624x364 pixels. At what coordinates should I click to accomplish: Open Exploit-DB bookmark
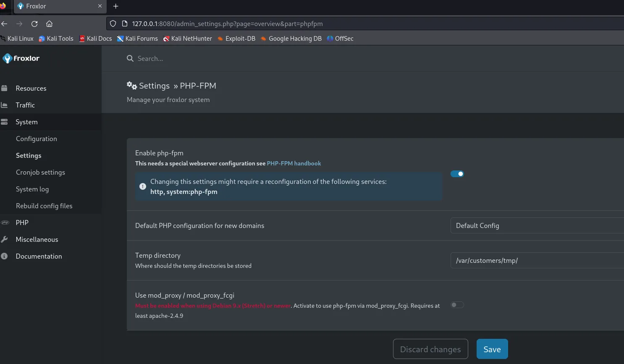[236, 39]
